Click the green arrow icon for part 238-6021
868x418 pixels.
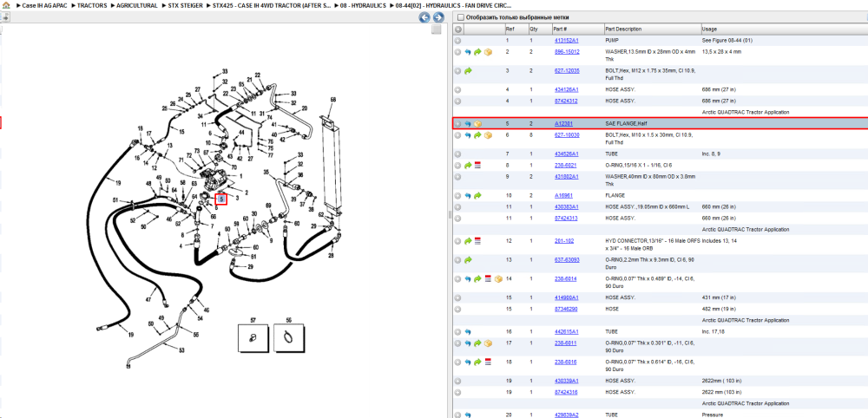(468, 165)
